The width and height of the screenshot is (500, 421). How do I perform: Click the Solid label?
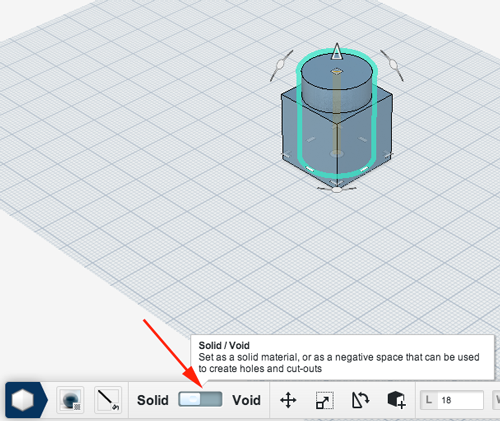(153, 400)
